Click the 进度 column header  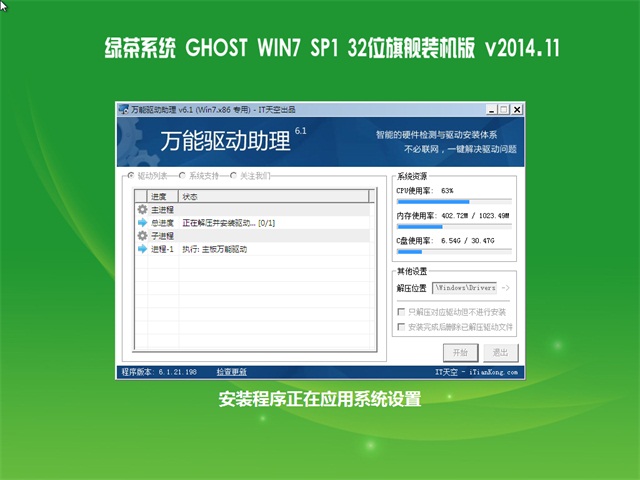[162, 196]
